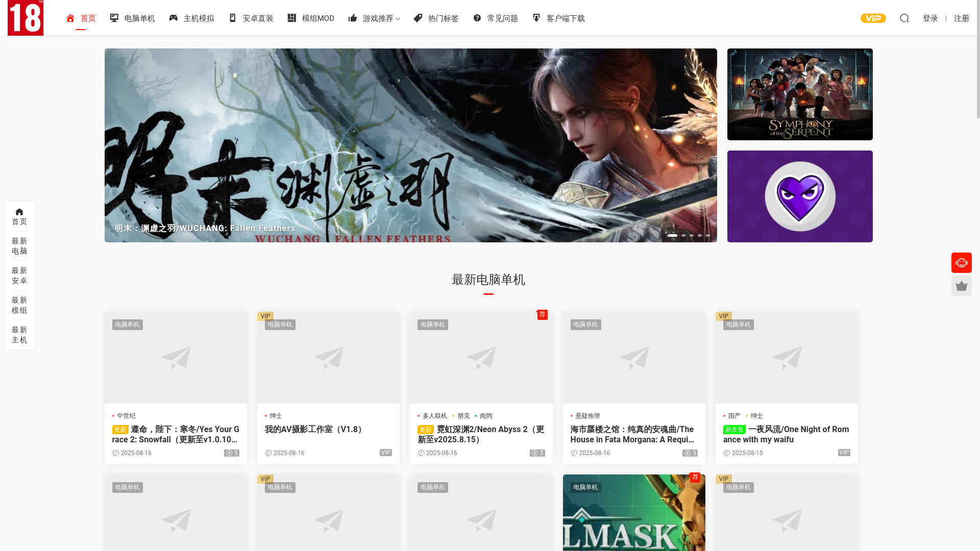Click 电脑单机 label on Neon Abyss card

click(x=432, y=324)
